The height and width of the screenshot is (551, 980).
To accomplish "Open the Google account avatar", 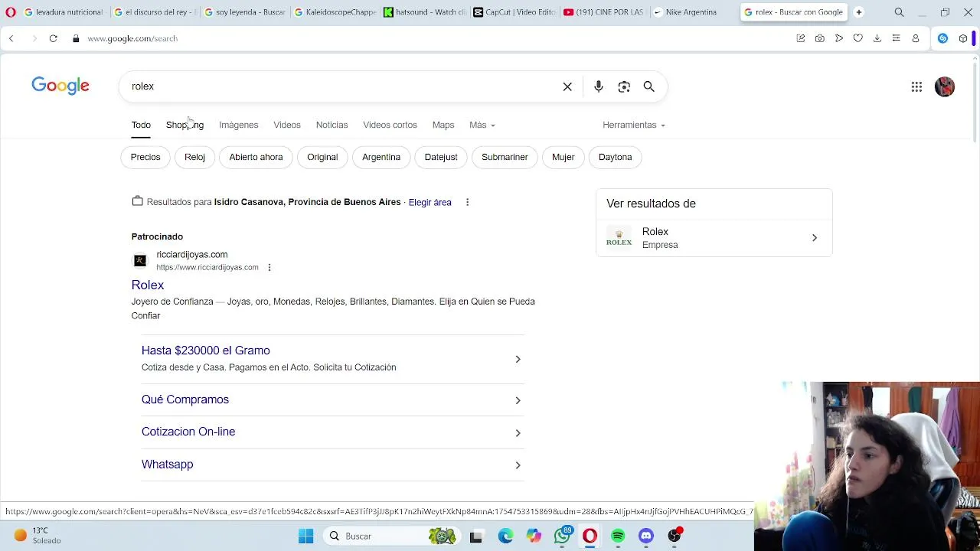I will 945,86.
